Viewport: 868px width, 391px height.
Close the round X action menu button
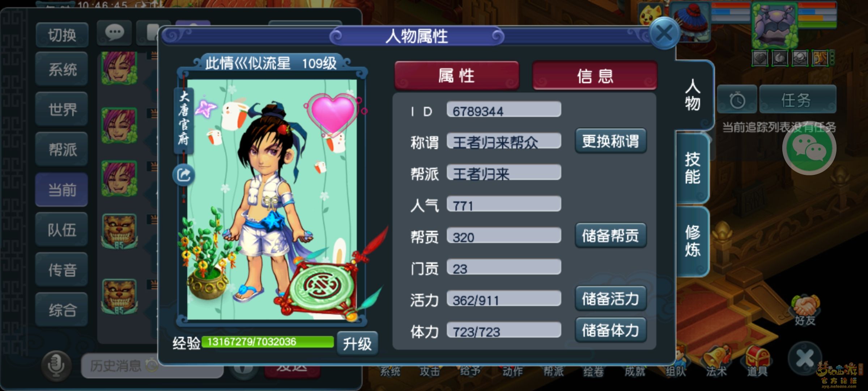(x=804, y=358)
